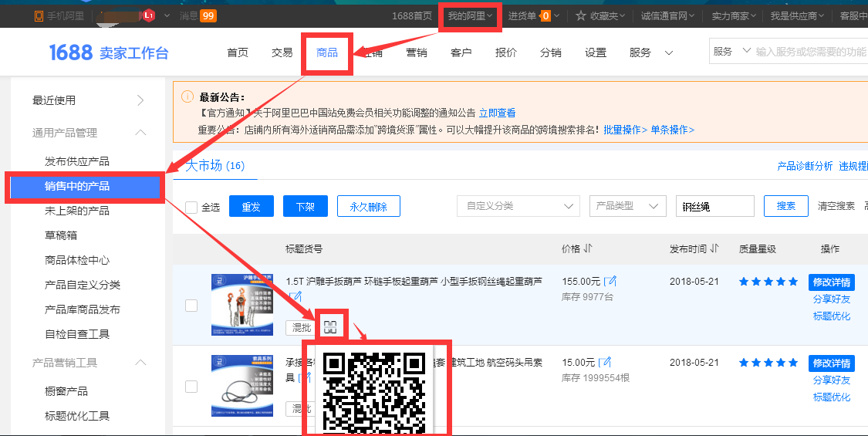Viewport: 868px width, 436px height.
Task: Open 产品诊断分析 link
Action: pos(805,166)
